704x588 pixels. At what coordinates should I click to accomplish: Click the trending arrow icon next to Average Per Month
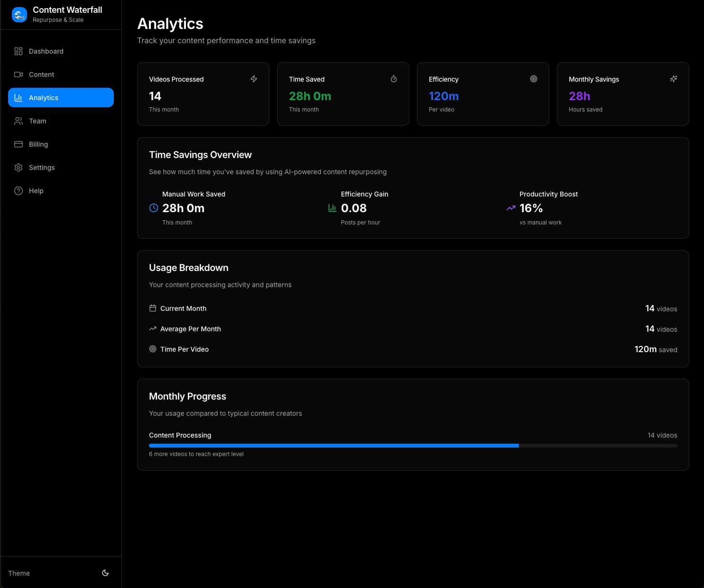153,328
